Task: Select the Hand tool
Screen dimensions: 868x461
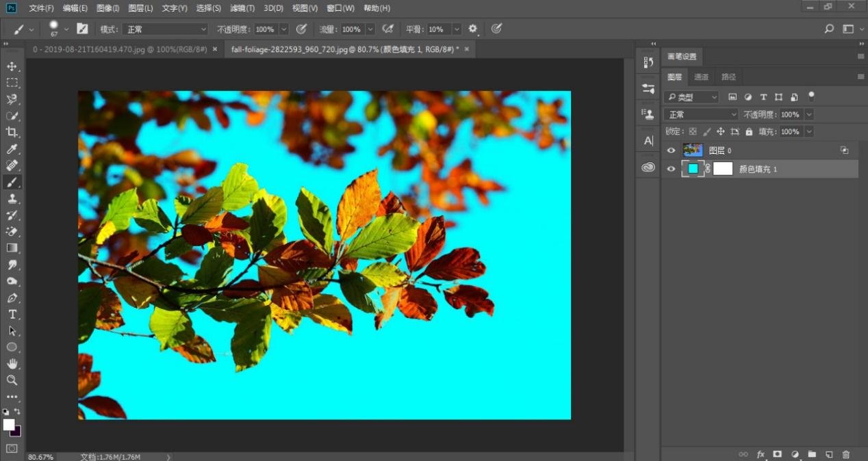Action: pyautogui.click(x=12, y=363)
